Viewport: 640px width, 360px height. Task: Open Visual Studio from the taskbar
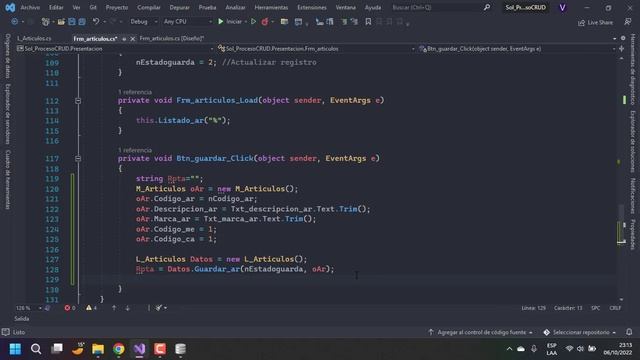click(140, 349)
